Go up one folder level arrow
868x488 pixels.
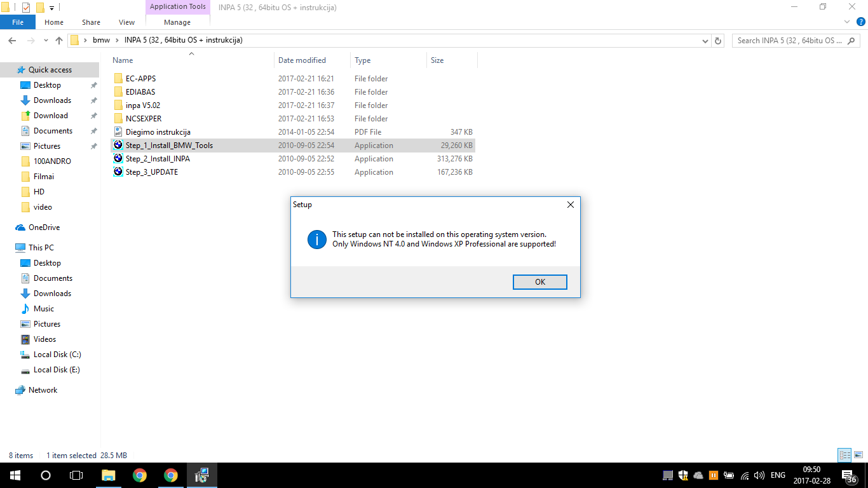[59, 41]
